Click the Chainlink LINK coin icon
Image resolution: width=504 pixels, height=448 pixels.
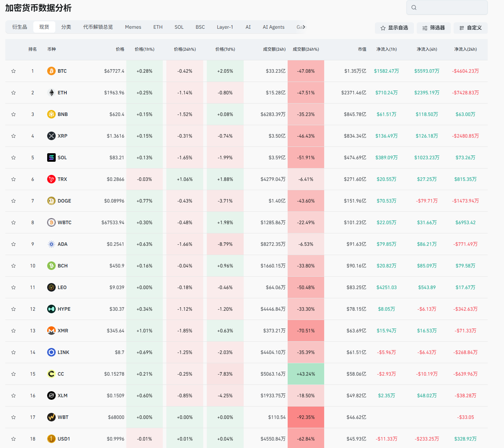pos(51,352)
